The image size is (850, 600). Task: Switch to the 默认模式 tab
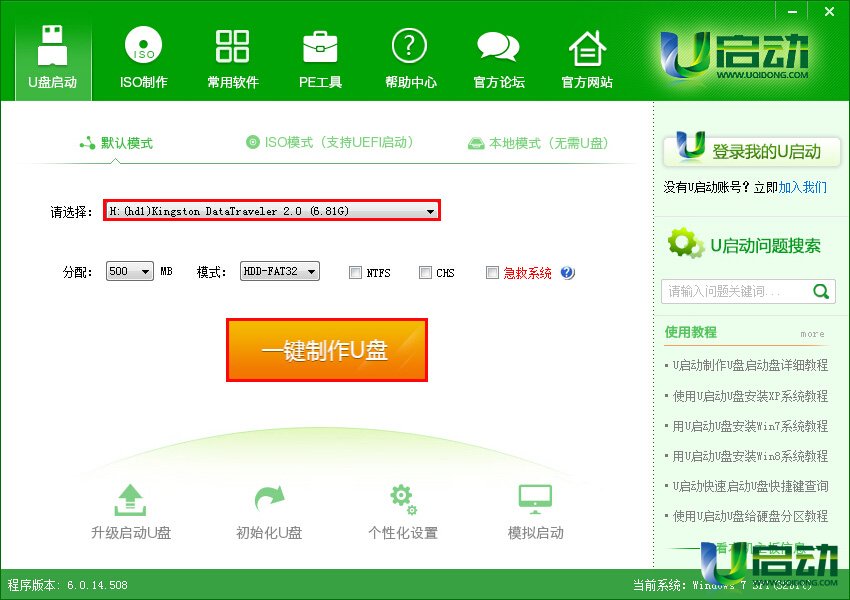116,143
